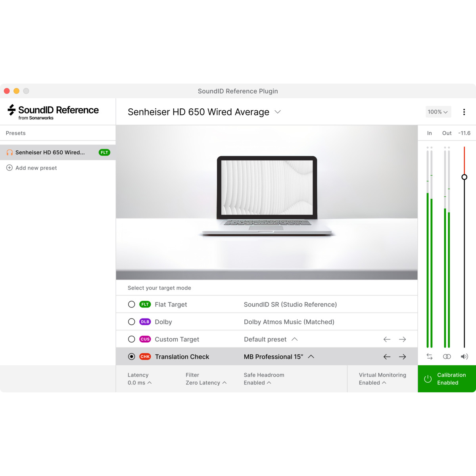Click the headphones icon beside the preset name
This screenshot has height=476, width=476.
pyautogui.click(x=10, y=152)
